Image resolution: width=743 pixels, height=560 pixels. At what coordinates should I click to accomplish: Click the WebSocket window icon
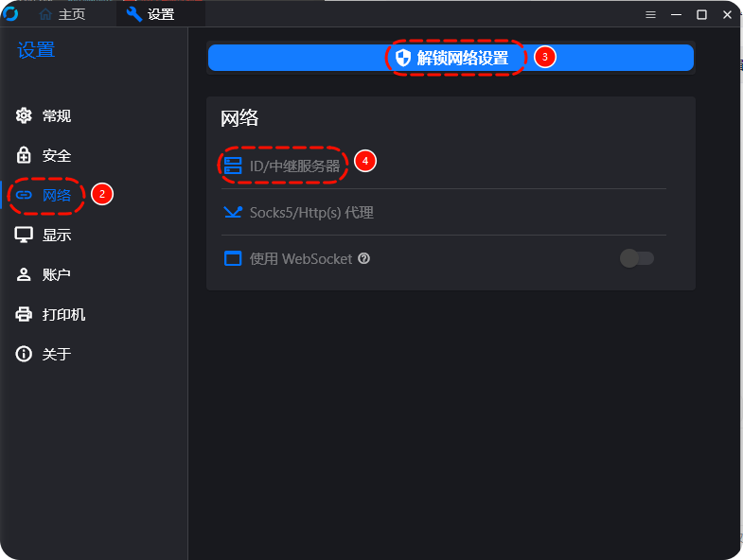pos(233,258)
